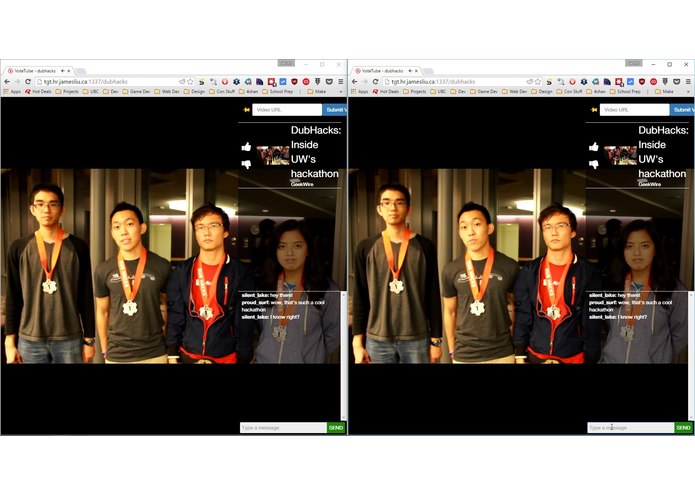Click chat scrollbar in right window
The image size is (695, 494).
pos(691,355)
